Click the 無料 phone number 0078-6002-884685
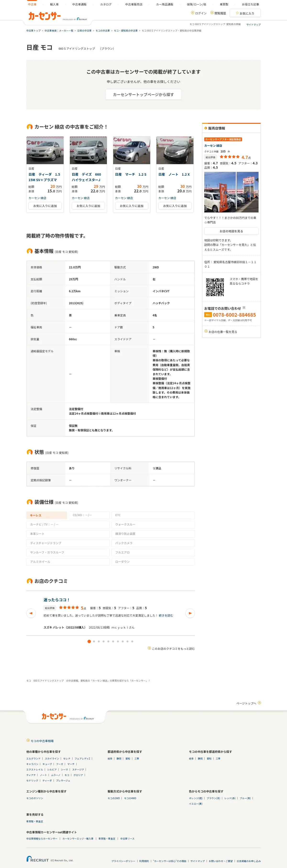 (x=234, y=315)
